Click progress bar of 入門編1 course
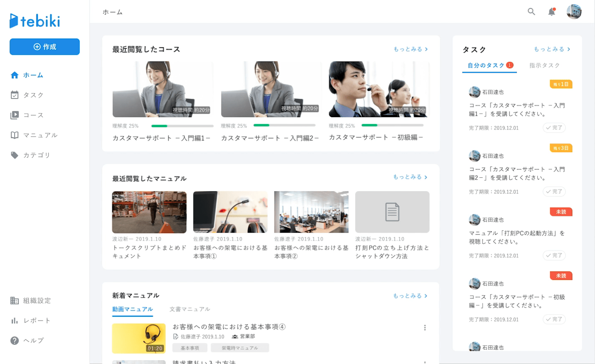This screenshot has width=595, height=364. pyautogui.click(x=182, y=126)
